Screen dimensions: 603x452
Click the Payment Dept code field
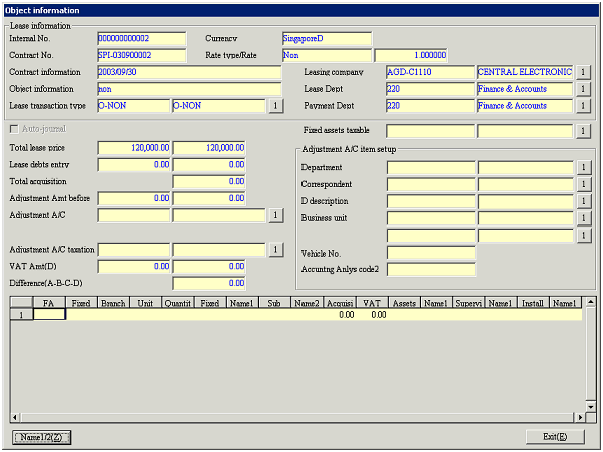pos(430,106)
